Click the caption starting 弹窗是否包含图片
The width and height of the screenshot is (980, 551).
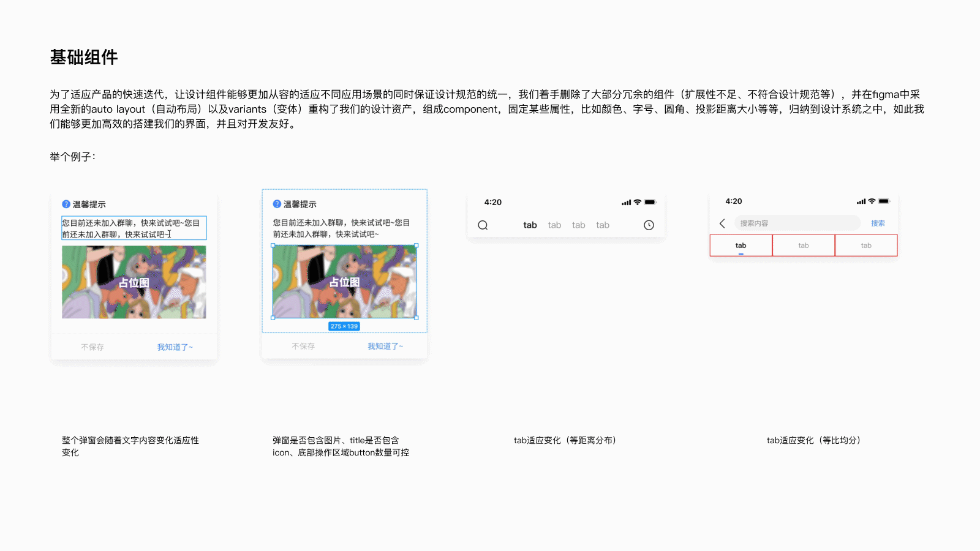341,446
